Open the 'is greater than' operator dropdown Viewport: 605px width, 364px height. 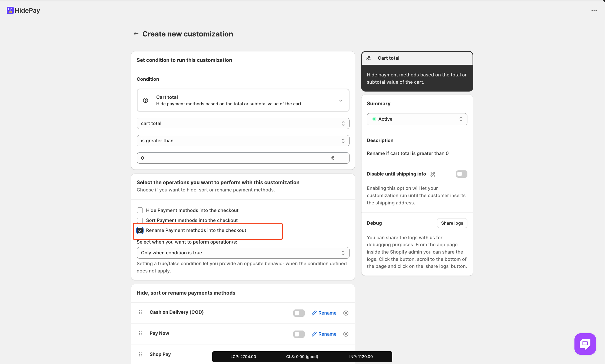click(x=243, y=141)
